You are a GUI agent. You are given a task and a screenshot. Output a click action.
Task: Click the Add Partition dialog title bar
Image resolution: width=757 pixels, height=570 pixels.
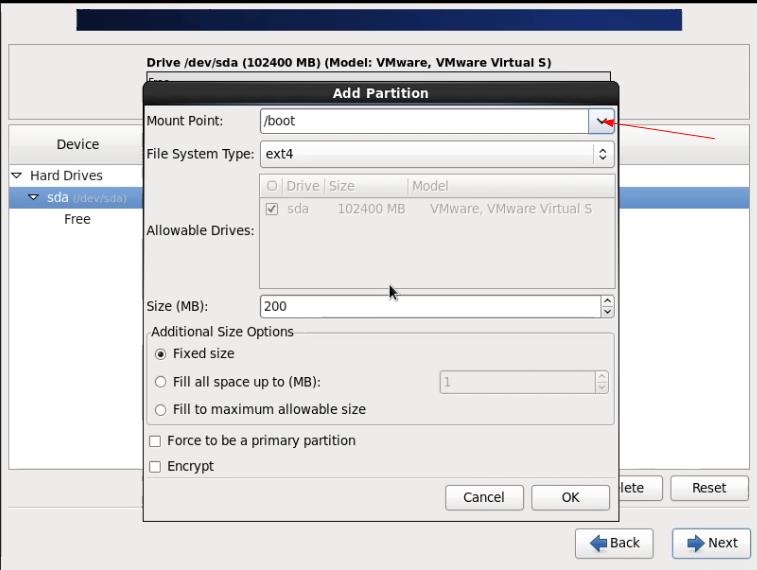(381, 93)
